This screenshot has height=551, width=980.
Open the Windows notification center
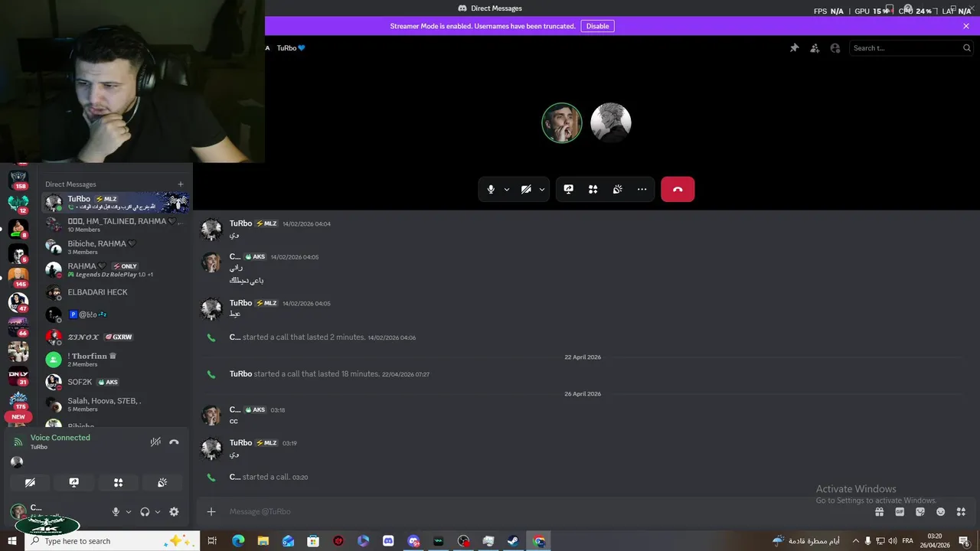[965, 541]
